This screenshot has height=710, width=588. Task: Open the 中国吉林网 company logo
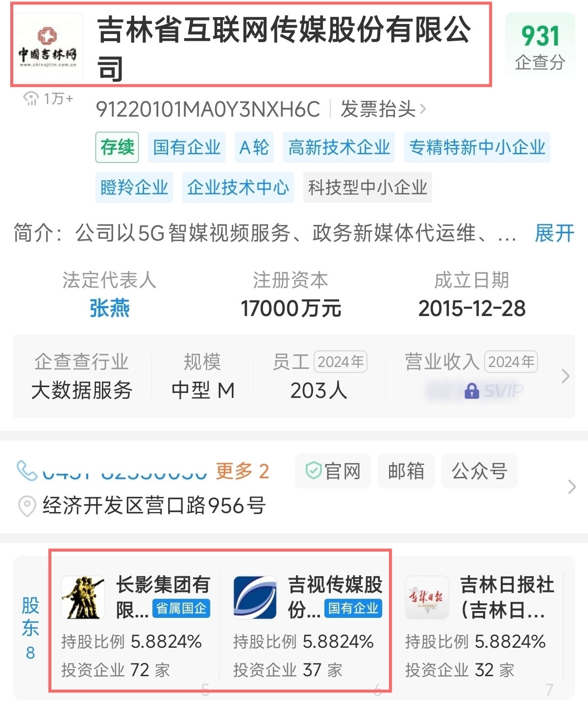coord(48,47)
